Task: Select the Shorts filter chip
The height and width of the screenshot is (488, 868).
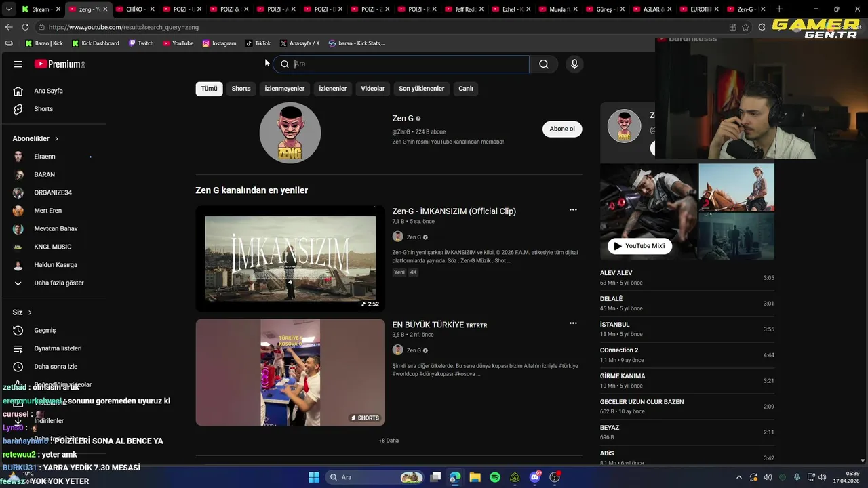Action: click(x=241, y=89)
